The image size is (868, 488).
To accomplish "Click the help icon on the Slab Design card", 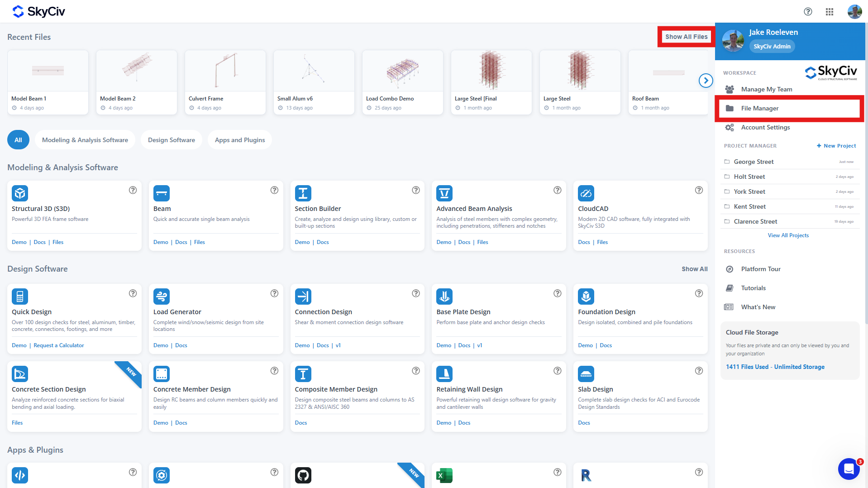I will pos(699,371).
